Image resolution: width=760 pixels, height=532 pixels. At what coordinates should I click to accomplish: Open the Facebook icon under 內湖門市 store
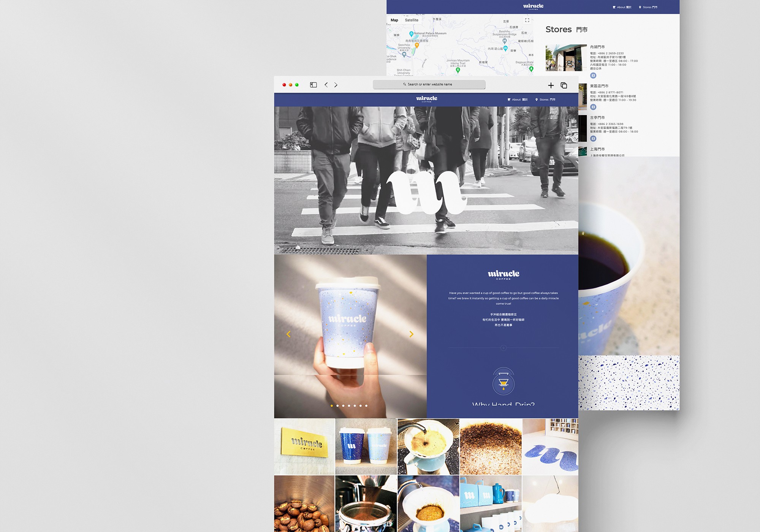click(594, 75)
